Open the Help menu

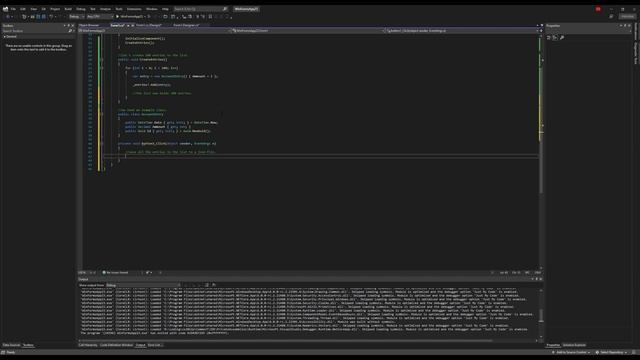point(165,9)
